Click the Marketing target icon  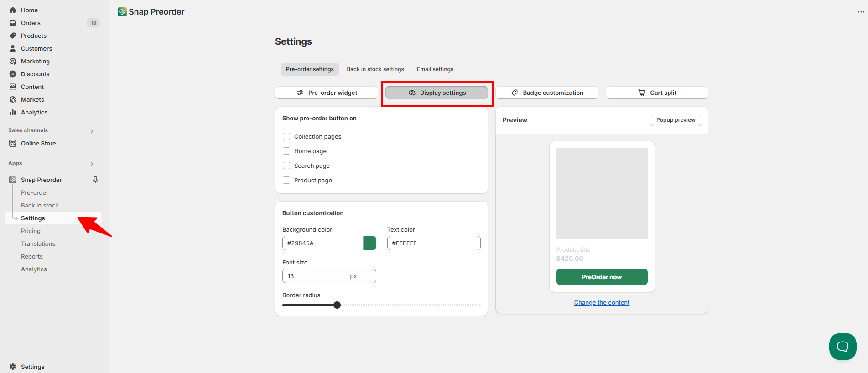point(13,61)
